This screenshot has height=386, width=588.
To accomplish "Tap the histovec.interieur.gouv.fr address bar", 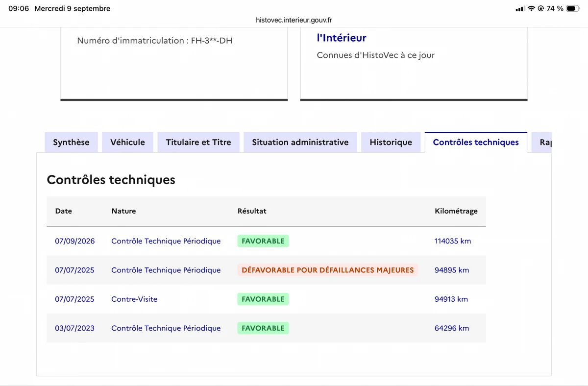I will (x=294, y=20).
